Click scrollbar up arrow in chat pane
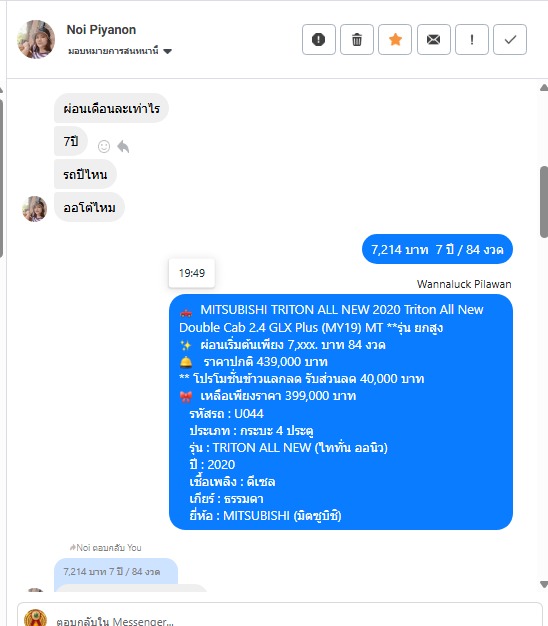This screenshot has height=626, width=548. (x=544, y=88)
